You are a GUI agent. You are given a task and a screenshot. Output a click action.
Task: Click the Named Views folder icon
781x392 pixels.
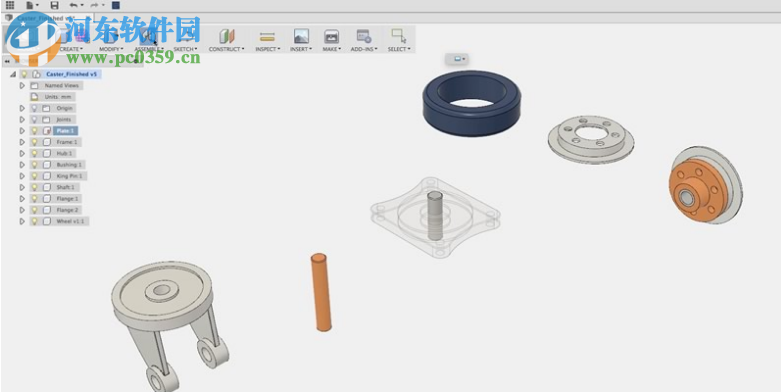(x=34, y=86)
